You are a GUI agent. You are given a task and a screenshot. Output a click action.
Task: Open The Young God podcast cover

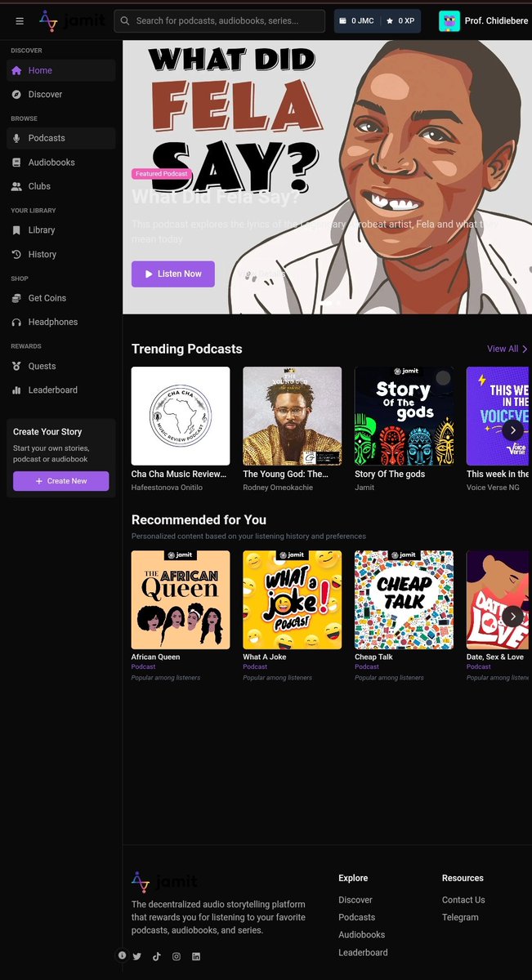click(293, 416)
